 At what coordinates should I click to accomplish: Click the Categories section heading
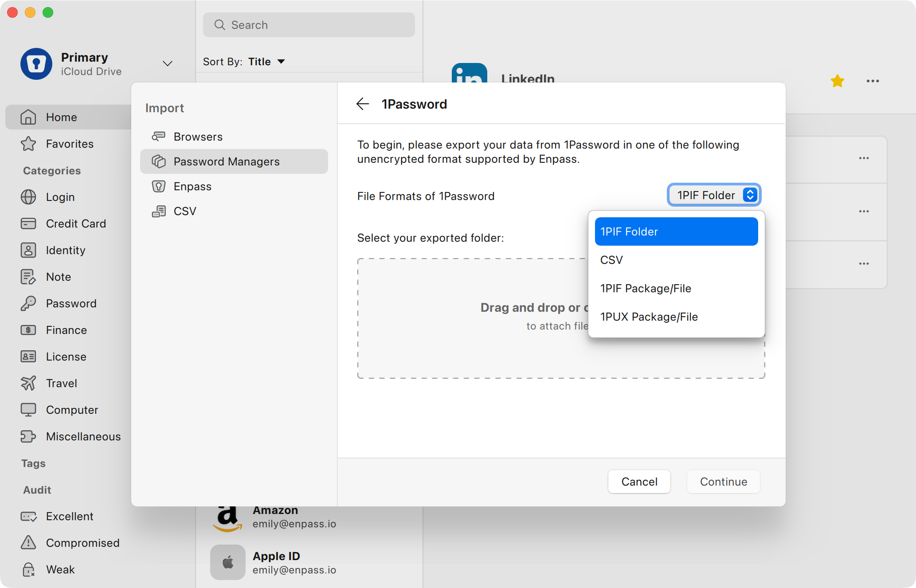pos(52,170)
